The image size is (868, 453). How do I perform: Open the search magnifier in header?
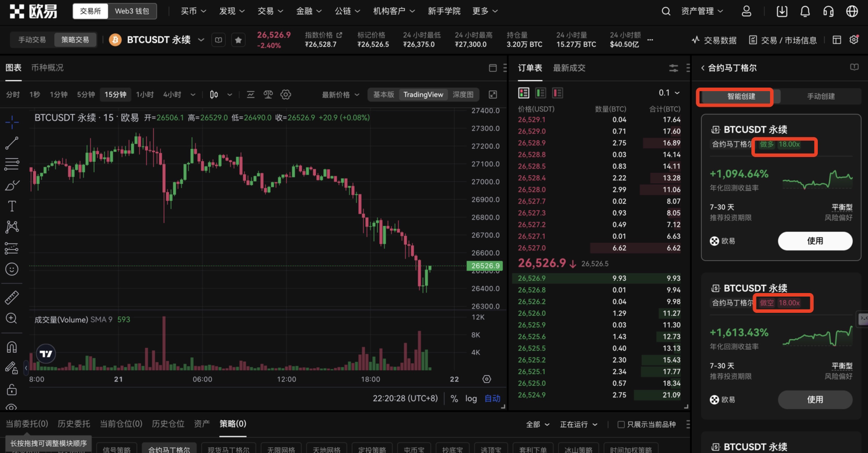[666, 11]
